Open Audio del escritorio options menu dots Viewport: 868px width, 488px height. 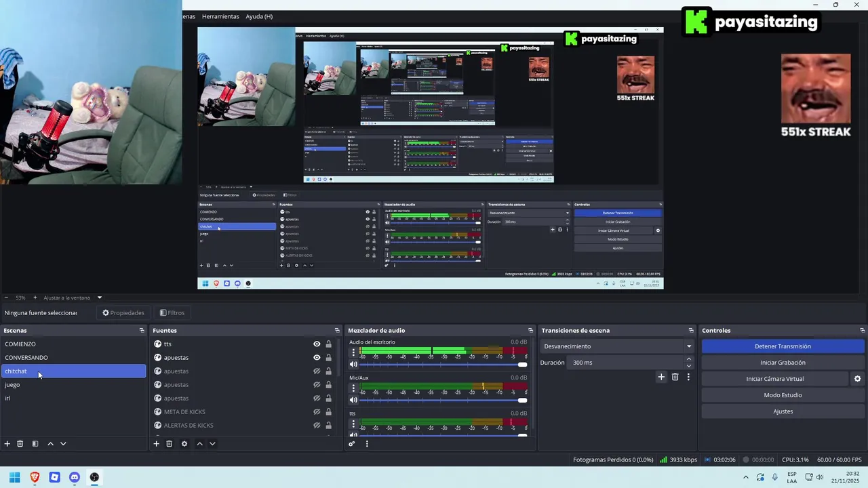click(353, 352)
